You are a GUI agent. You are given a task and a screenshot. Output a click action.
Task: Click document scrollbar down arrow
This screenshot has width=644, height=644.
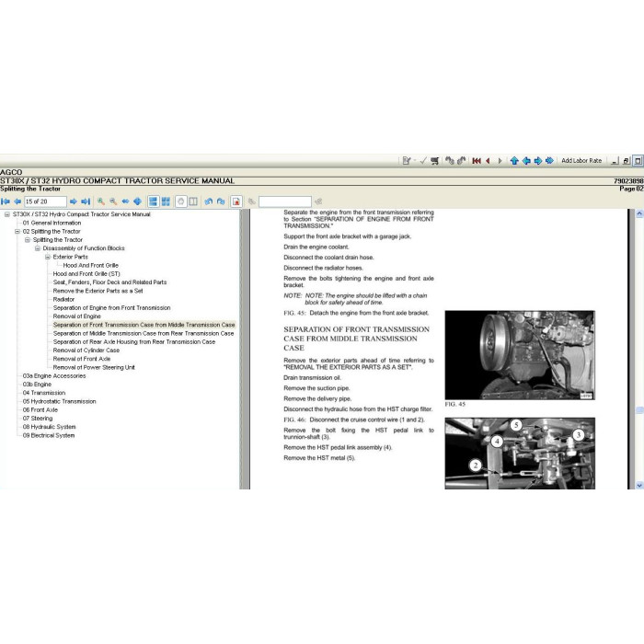[639, 485]
